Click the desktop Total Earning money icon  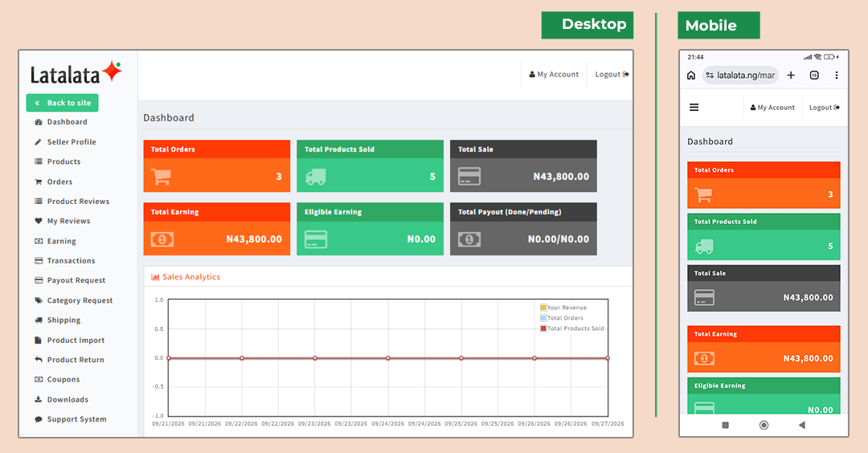point(162,239)
